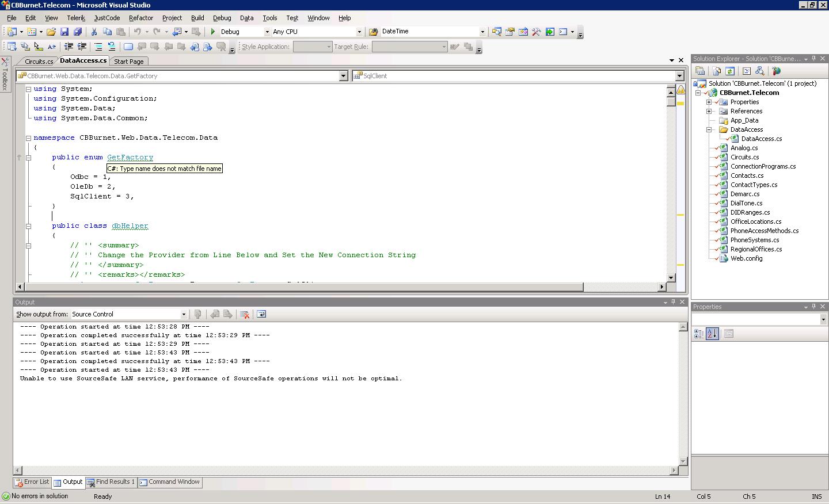Expand the Properties node in Solution Explorer
Viewport: 829px width, 504px height.
[x=709, y=102]
